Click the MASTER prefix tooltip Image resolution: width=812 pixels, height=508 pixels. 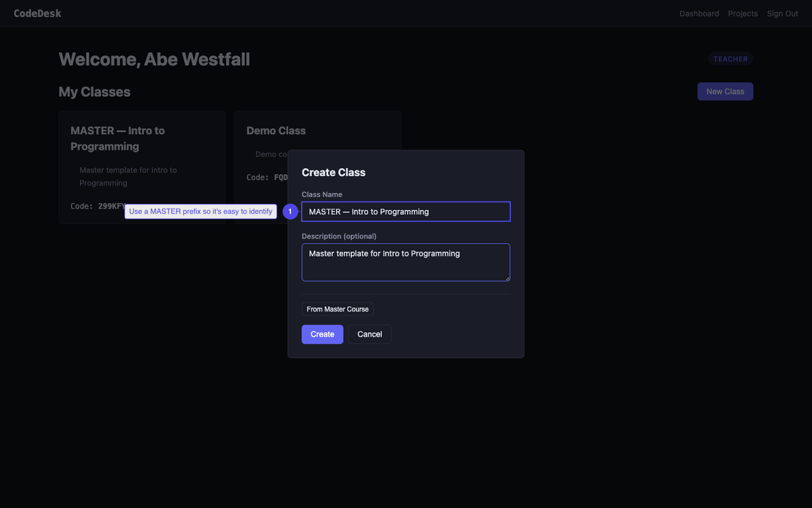tap(200, 212)
